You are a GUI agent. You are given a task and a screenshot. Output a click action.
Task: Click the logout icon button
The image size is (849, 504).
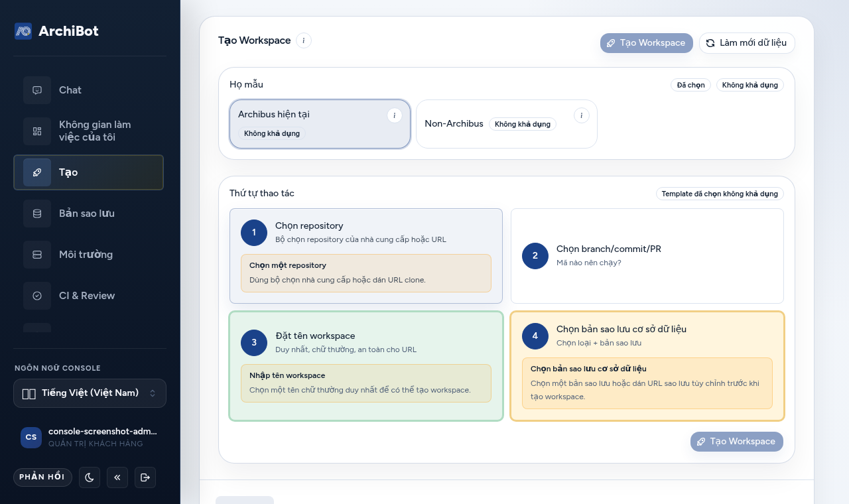(145, 477)
